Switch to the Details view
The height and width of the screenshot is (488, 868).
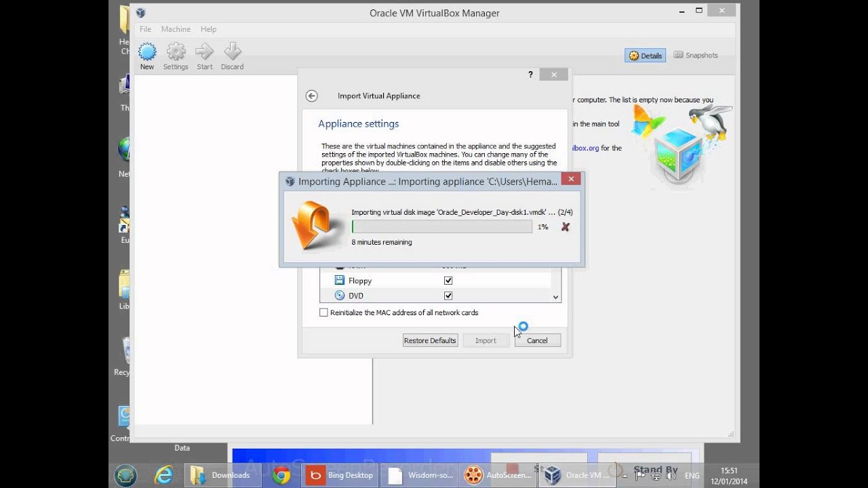645,56
